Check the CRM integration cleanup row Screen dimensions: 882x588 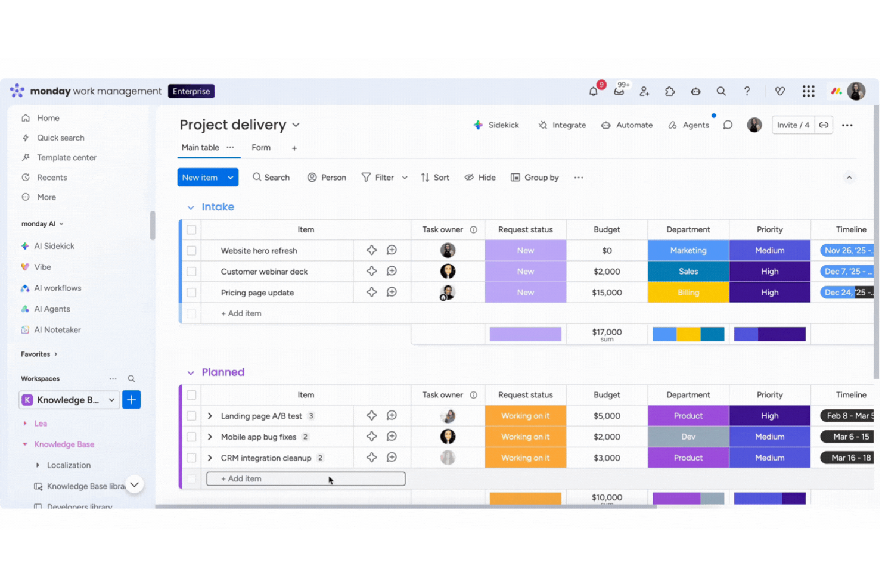pos(192,458)
